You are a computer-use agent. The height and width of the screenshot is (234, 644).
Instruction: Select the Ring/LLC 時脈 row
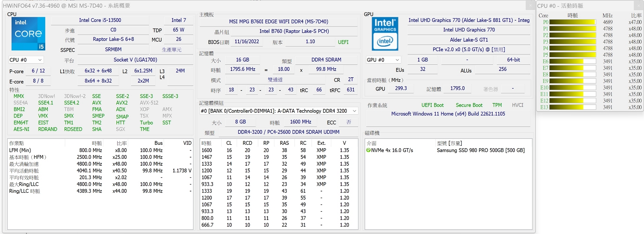pos(100,191)
